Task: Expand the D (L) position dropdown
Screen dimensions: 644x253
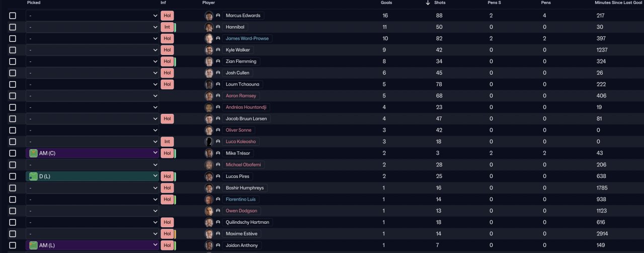Action: coord(93,176)
